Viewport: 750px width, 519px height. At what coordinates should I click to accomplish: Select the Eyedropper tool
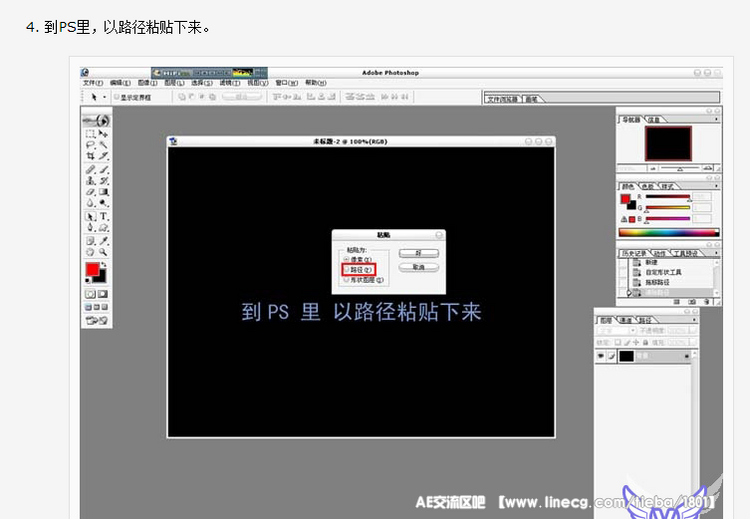[x=103, y=241]
